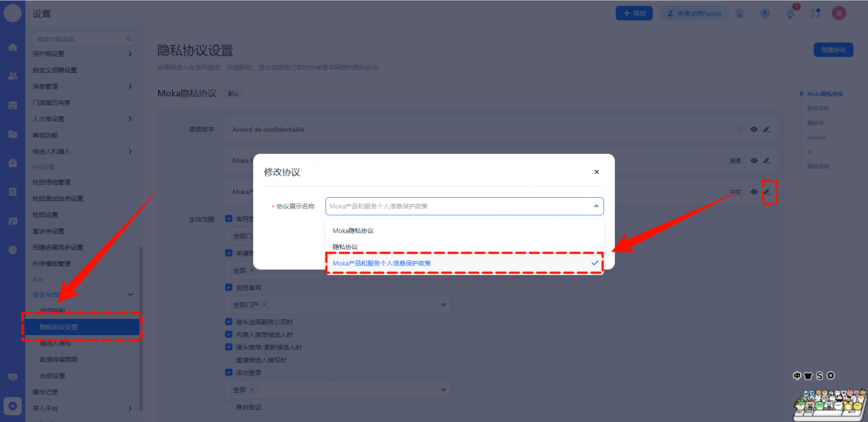
Task: Choose Moka产品和服务个人信息保护政策 option
Action: [x=465, y=263]
